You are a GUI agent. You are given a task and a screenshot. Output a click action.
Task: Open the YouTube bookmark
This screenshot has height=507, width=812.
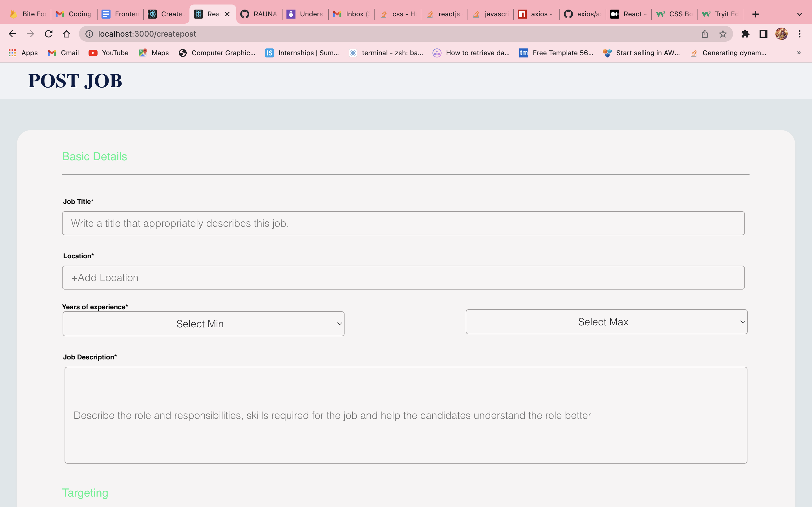[x=108, y=53]
